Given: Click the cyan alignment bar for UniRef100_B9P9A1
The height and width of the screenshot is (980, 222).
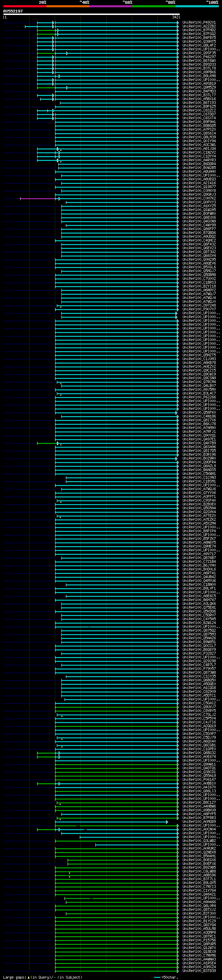Looking at the screenshot, I should pos(117,122).
